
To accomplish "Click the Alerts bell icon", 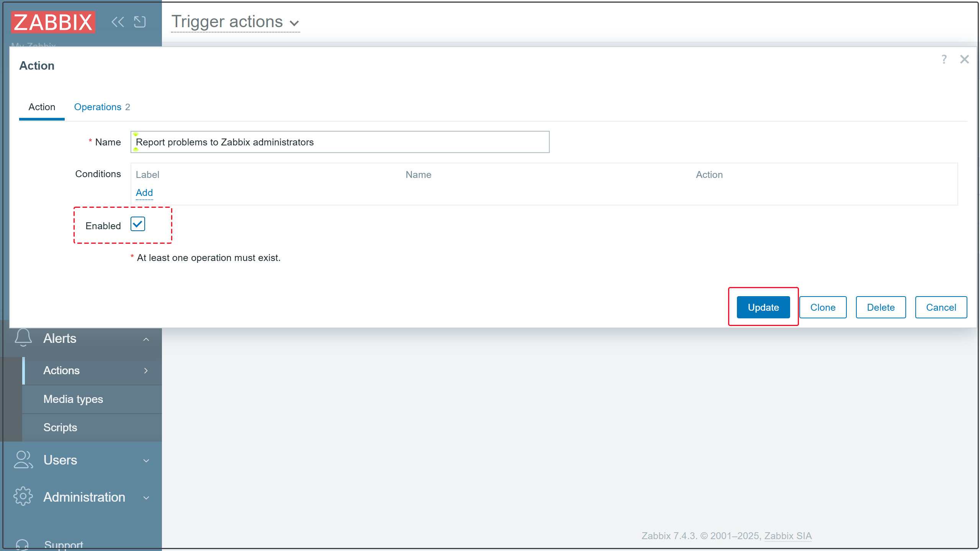I will click(23, 338).
